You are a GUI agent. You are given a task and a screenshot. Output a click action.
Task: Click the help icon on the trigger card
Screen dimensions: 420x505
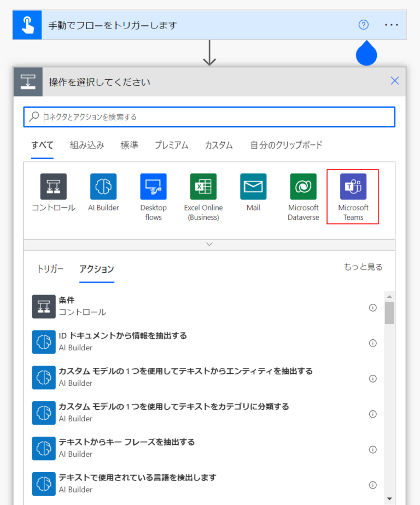tap(363, 25)
